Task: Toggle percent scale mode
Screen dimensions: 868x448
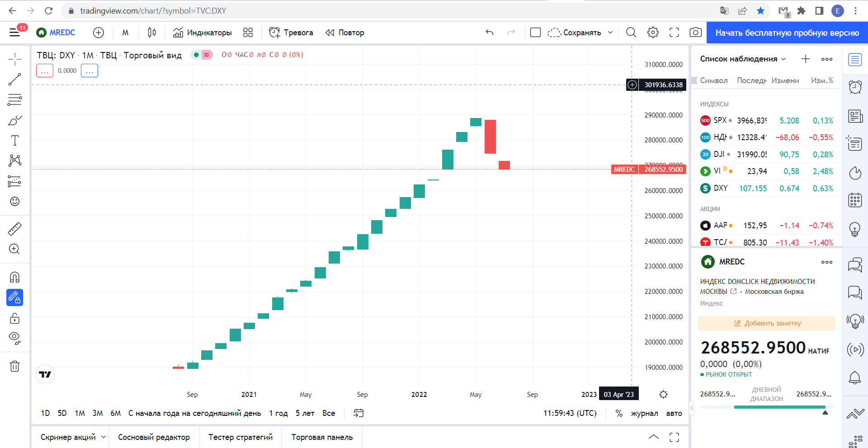Action: (619, 413)
